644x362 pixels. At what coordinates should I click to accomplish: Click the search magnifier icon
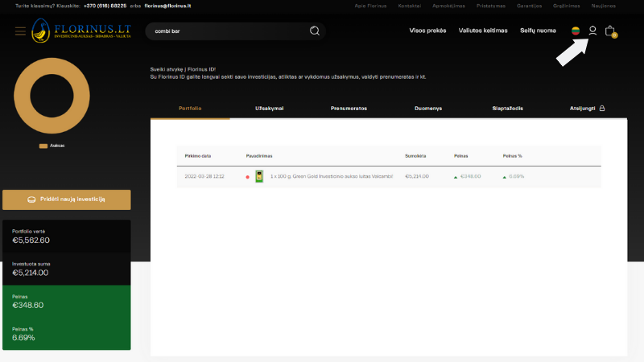[x=315, y=31]
